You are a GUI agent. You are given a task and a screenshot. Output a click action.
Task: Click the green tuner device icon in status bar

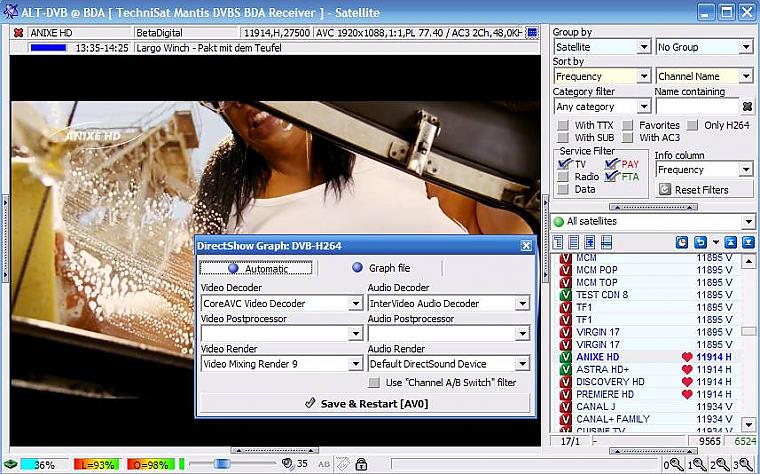(10, 464)
